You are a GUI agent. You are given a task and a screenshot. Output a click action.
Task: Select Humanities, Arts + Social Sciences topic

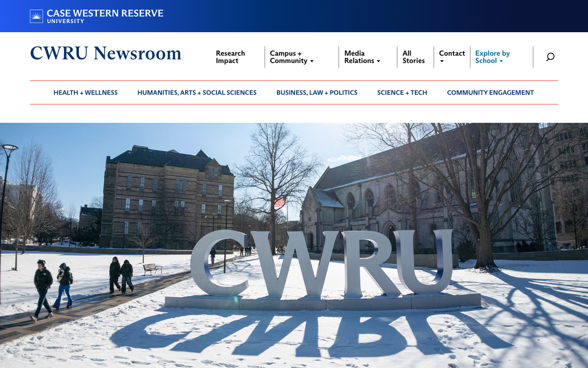(197, 93)
